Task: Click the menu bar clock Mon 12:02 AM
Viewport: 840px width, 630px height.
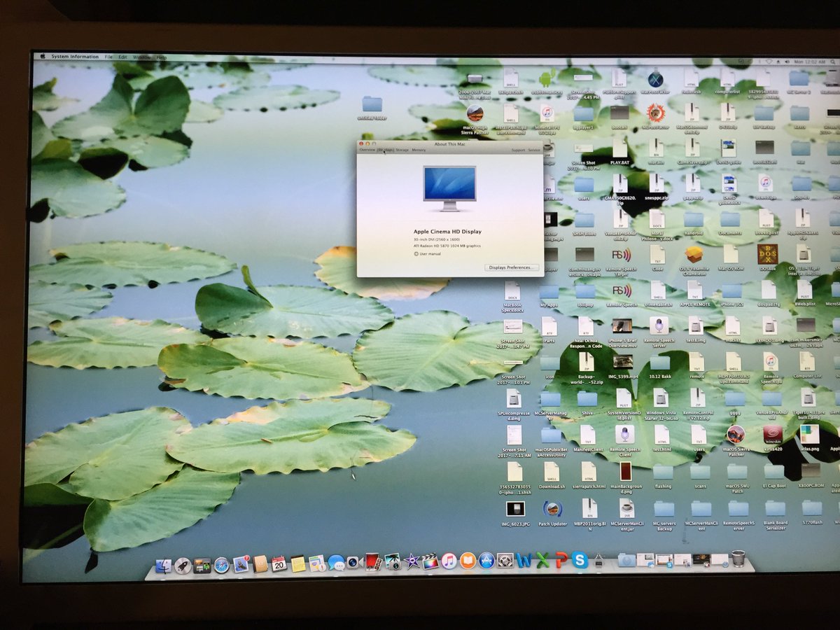Action: click(x=808, y=62)
